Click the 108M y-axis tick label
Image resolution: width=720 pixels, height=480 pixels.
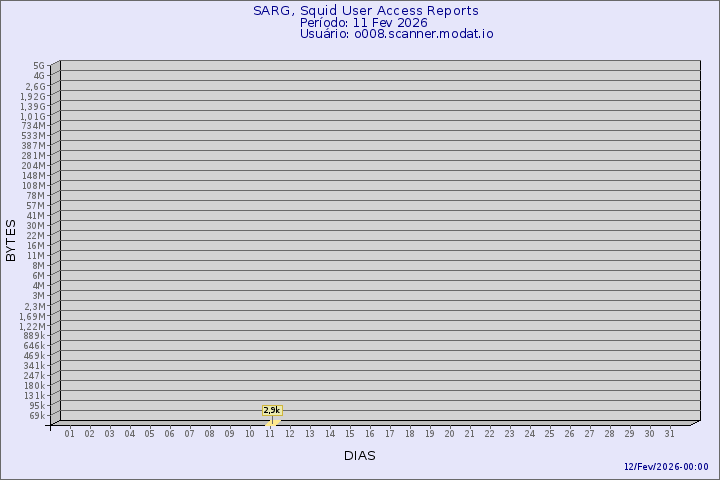pyautogui.click(x=34, y=185)
